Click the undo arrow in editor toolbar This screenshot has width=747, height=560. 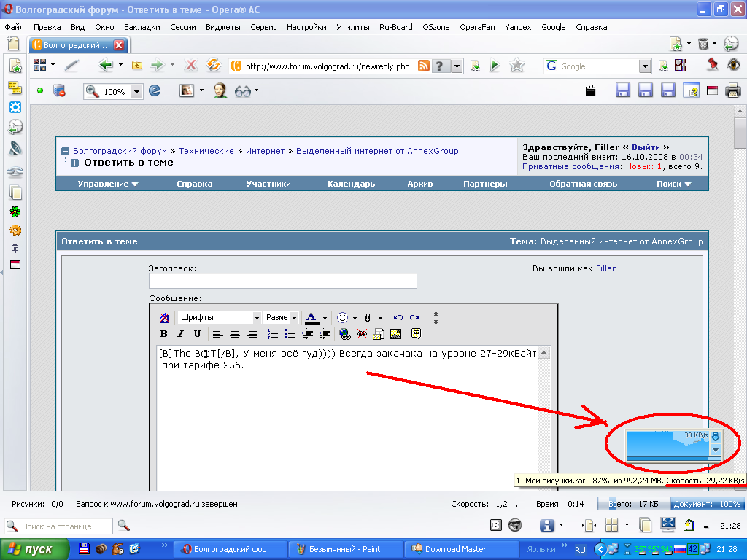coord(398,318)
